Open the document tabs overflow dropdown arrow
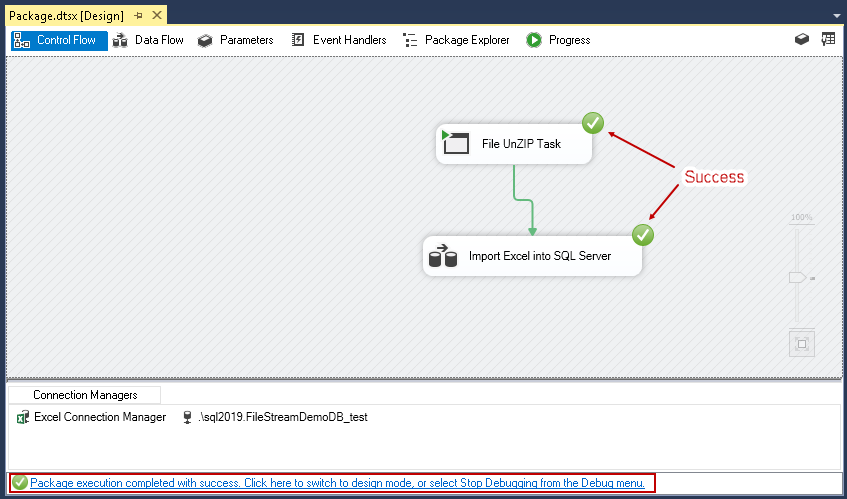 click(x=837, y=17)
